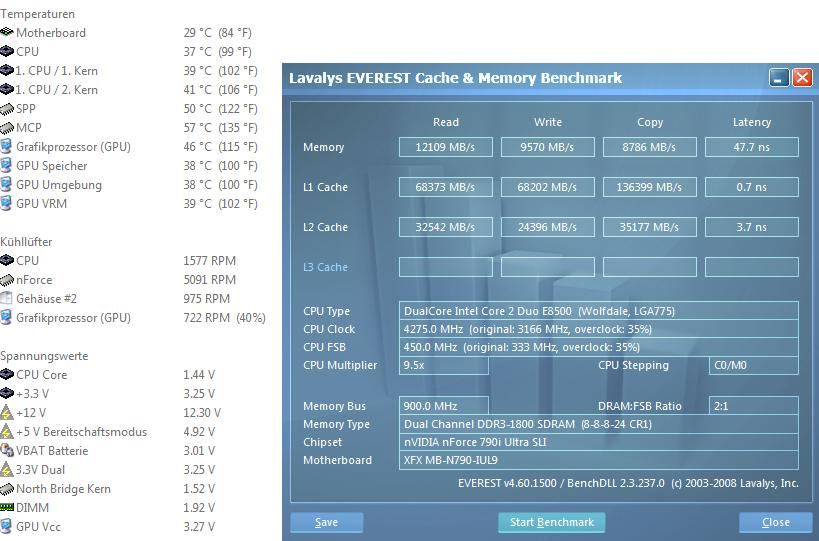This screenshot has width=819, height=541.
Task: Click the Memory Read value 12109 MB/s
Action: 446,147
